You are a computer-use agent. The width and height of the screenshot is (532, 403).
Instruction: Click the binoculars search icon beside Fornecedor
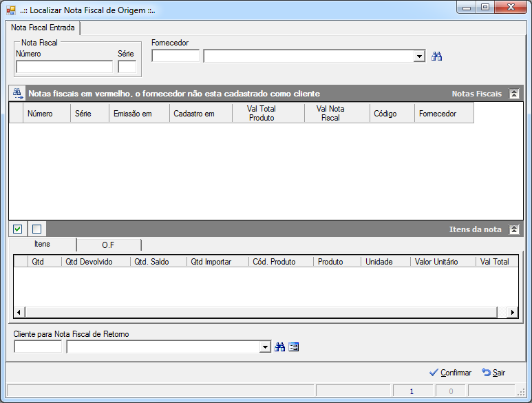[x=436, y=56]
